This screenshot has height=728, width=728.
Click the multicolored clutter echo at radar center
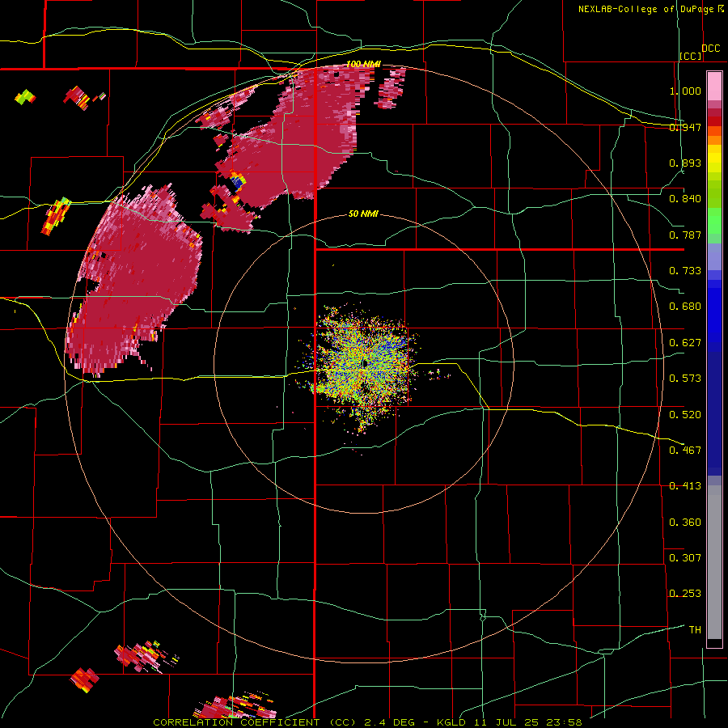pos(365,365)
